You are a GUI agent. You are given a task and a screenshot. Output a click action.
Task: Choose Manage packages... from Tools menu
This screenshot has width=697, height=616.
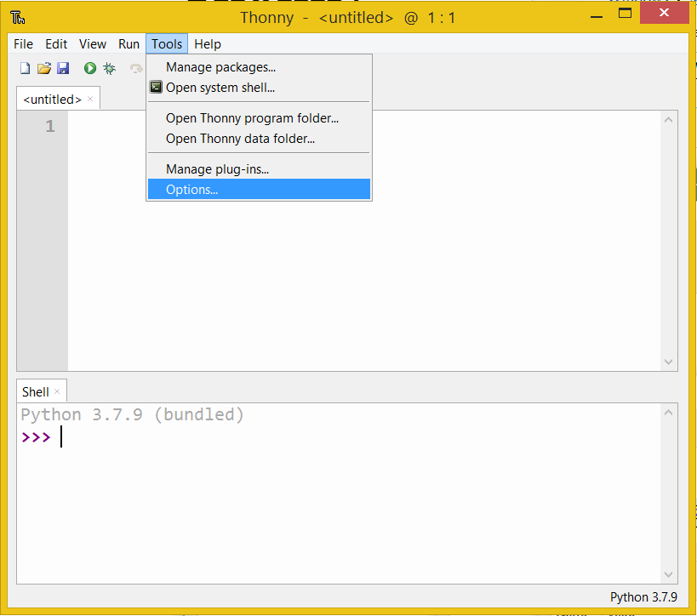259,67
